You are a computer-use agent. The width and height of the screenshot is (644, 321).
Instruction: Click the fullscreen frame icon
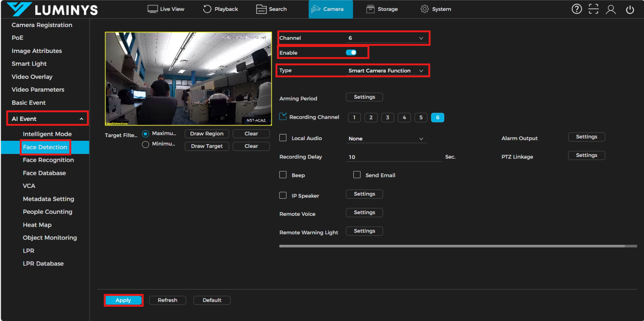point(593,9)
